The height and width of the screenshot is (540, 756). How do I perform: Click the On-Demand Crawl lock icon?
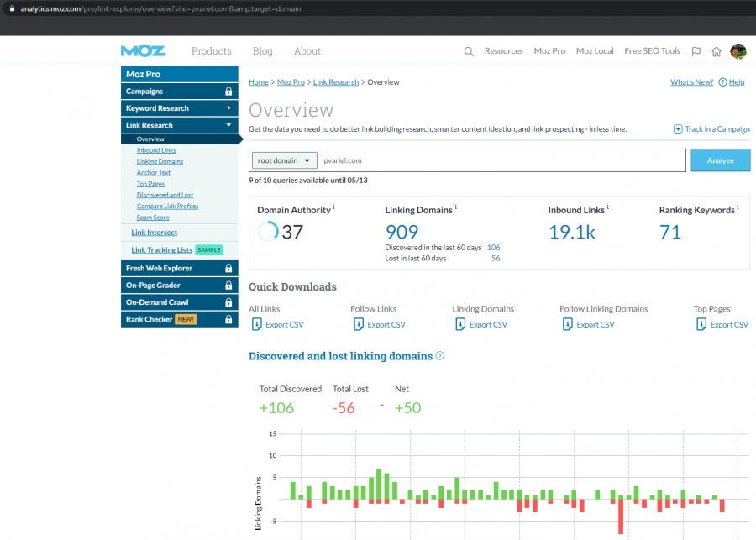[x=228, y=302]
